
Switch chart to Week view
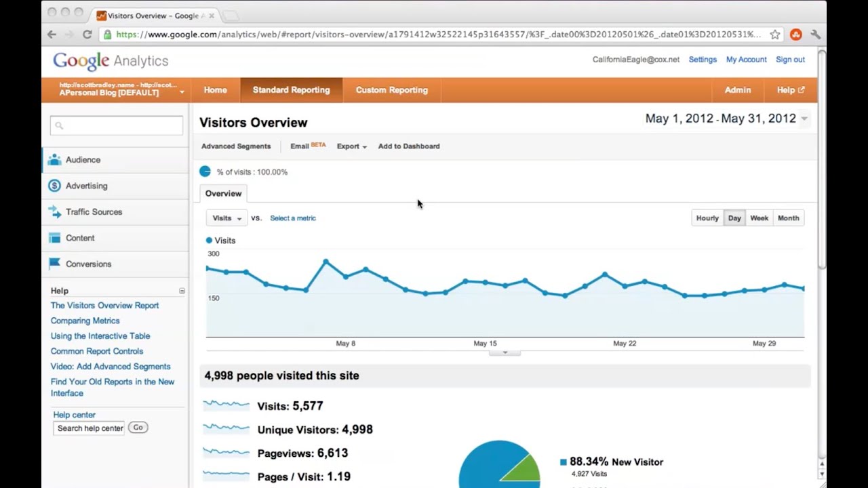pyautogui.click(x=759, y=218)
